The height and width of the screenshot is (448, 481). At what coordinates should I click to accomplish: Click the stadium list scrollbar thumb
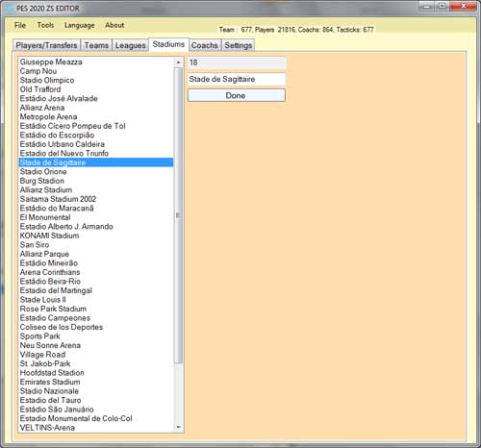coord(179,215)
